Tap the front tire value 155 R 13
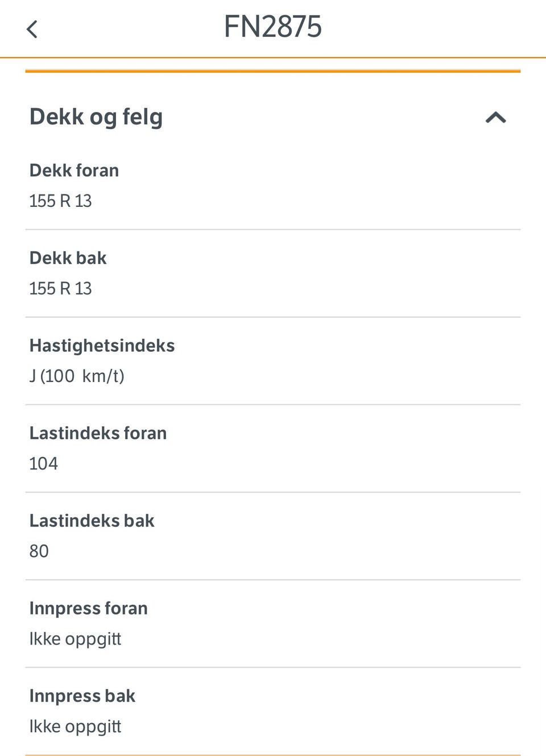This screenshot has height=756, width=546. point(60,201)
